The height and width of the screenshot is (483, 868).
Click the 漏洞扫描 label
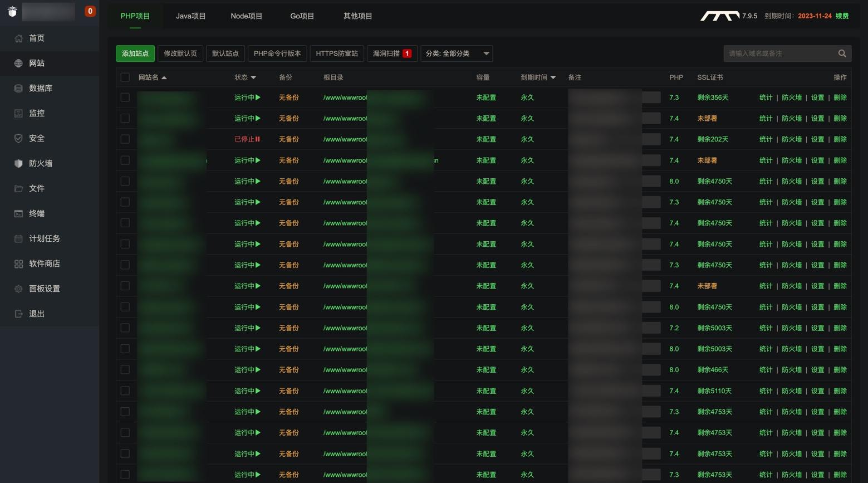click(386, 53)
